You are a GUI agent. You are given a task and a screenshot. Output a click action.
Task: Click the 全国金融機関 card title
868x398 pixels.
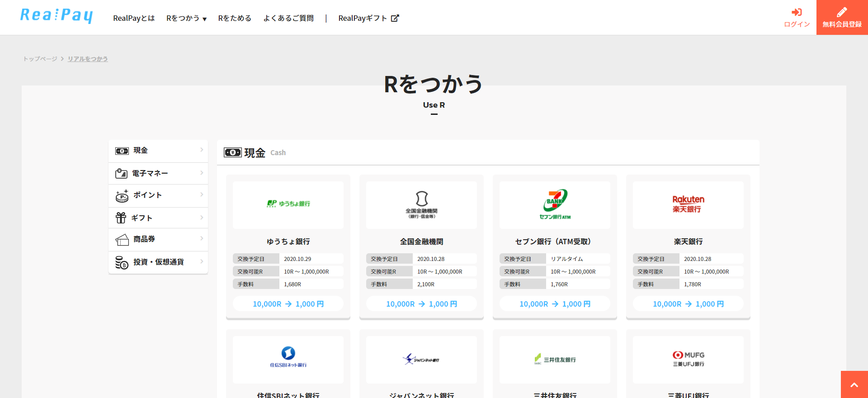[421, 242]
